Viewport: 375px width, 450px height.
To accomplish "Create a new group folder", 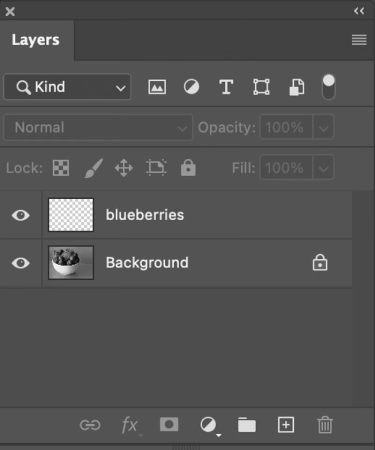I will coord(247,425).
